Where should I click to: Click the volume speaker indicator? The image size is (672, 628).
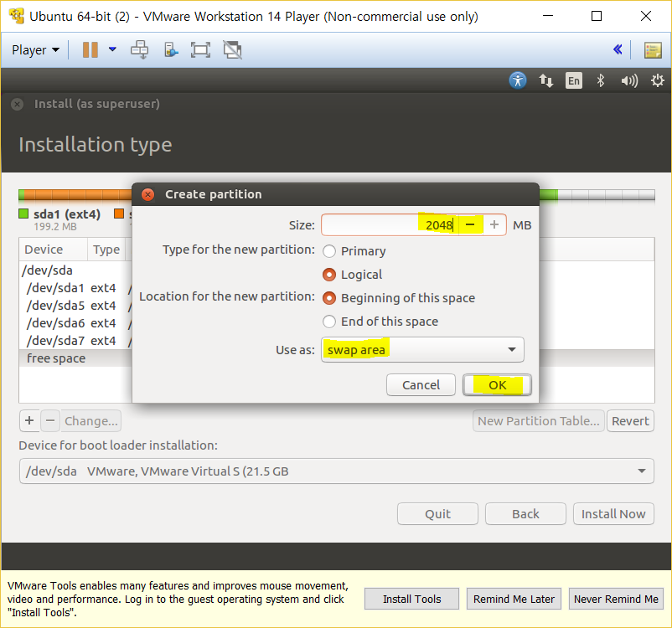point(628,80)
